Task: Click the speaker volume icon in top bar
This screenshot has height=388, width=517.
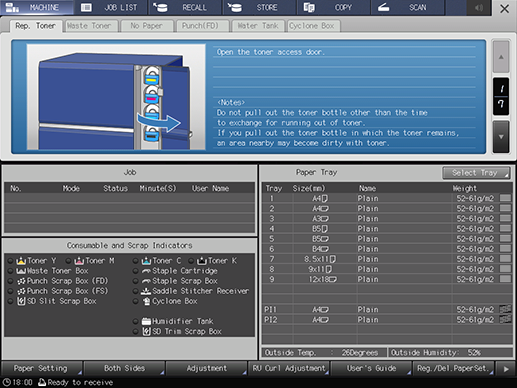Action: (x=479, y=8)
